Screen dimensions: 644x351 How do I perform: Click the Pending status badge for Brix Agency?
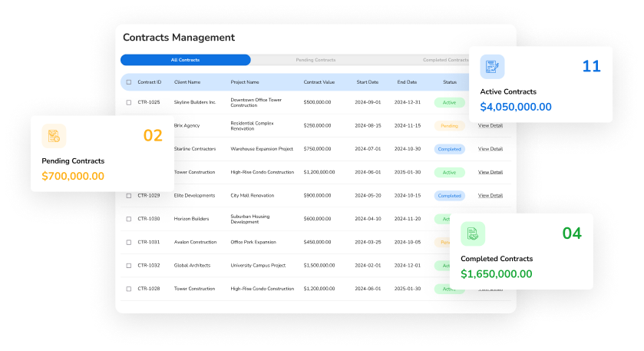(449, 125)
